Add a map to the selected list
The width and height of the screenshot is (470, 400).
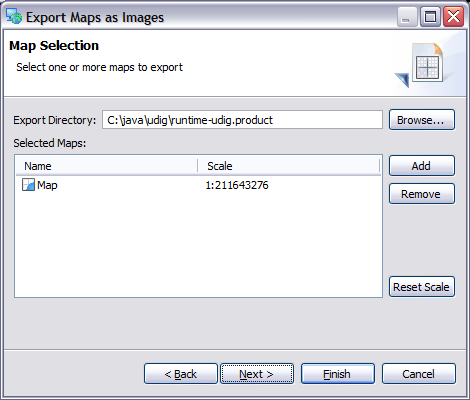pos(422,166)
